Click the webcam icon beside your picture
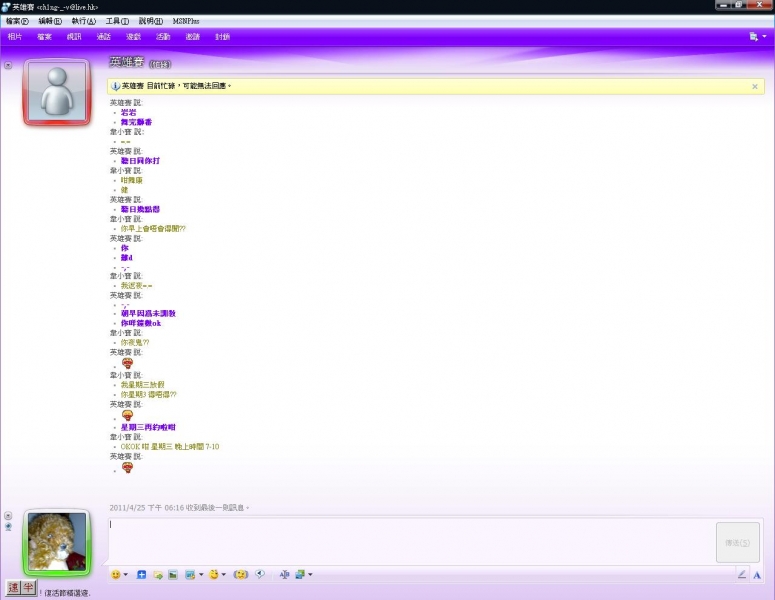Screen dimensions: 775x600 8,527
